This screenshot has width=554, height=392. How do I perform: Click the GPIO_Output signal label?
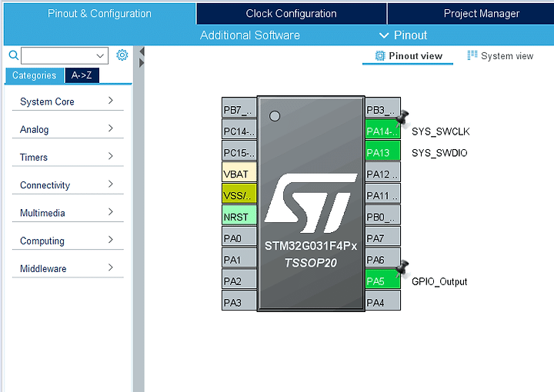click(439, 281)
